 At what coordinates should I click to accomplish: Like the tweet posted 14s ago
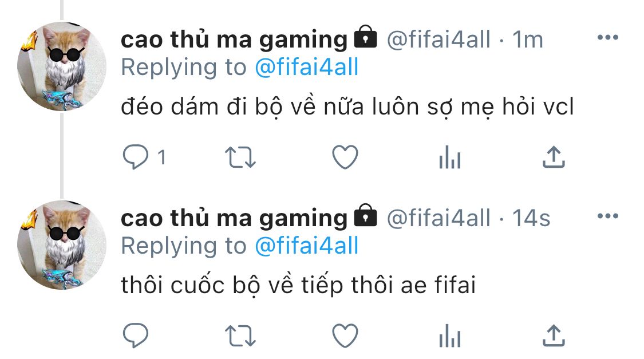click(x=345, y=336)
